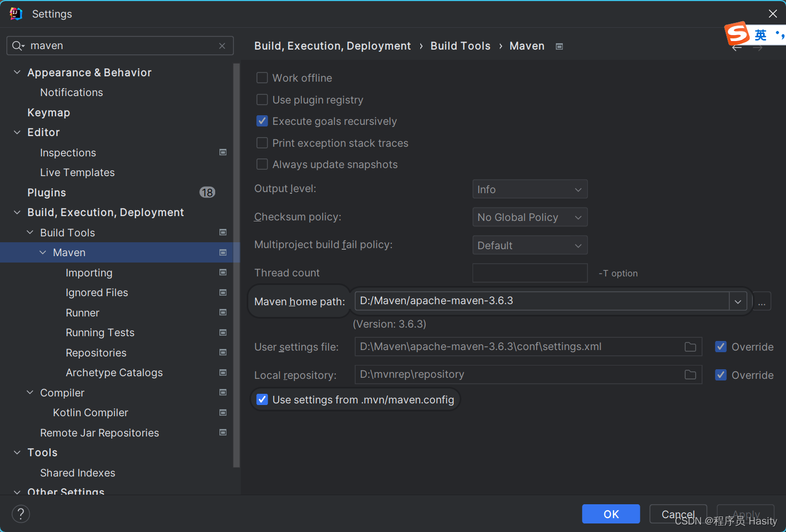The height and width of the screenshot is (532, 786).
Task: Clear the maven search field
Action: pyautogui.click(x=222, y=46)
